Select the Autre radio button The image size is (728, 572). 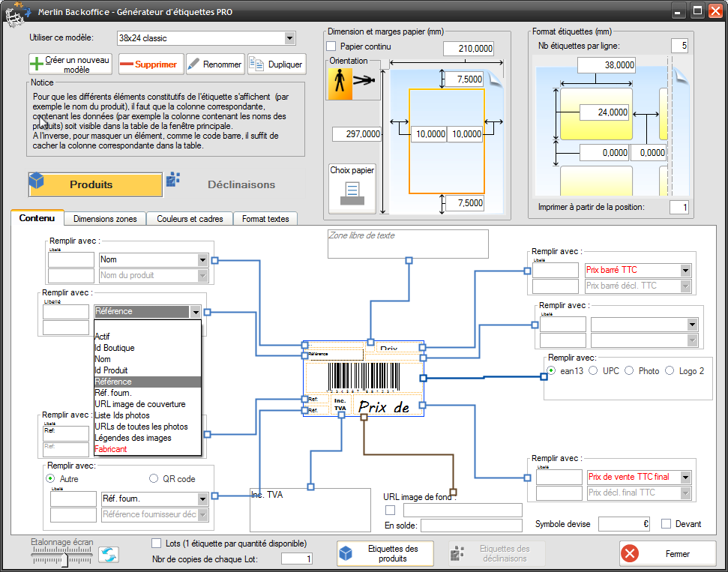50,478
